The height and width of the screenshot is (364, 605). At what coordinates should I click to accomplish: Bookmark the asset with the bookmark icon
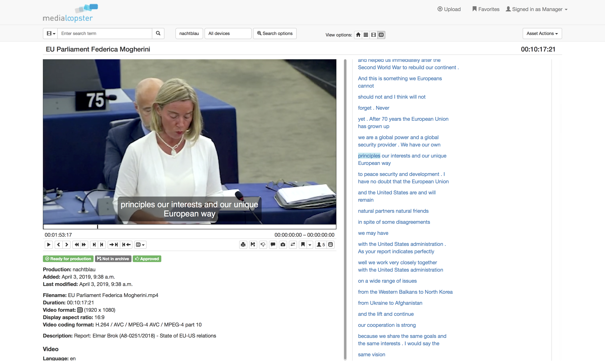303,245
